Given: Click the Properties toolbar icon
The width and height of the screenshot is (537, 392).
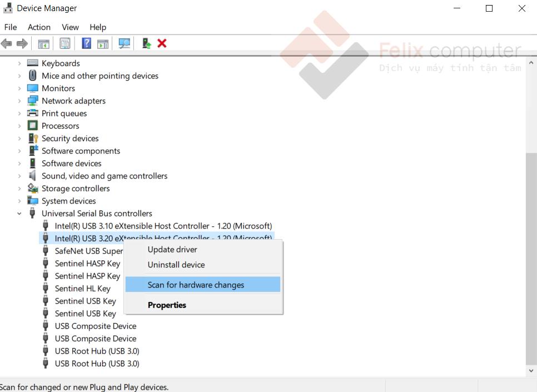Looking at the screenshot, I should [65, 43].
